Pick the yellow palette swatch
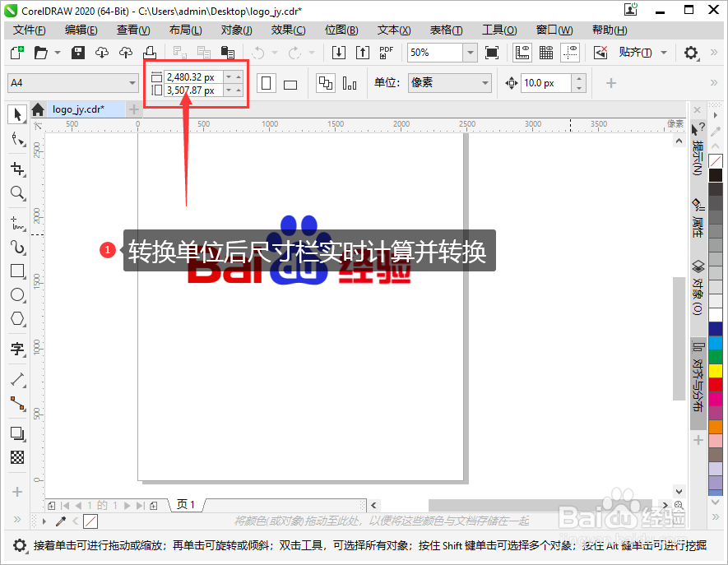The image size is (728, 565). click(716, 370)
